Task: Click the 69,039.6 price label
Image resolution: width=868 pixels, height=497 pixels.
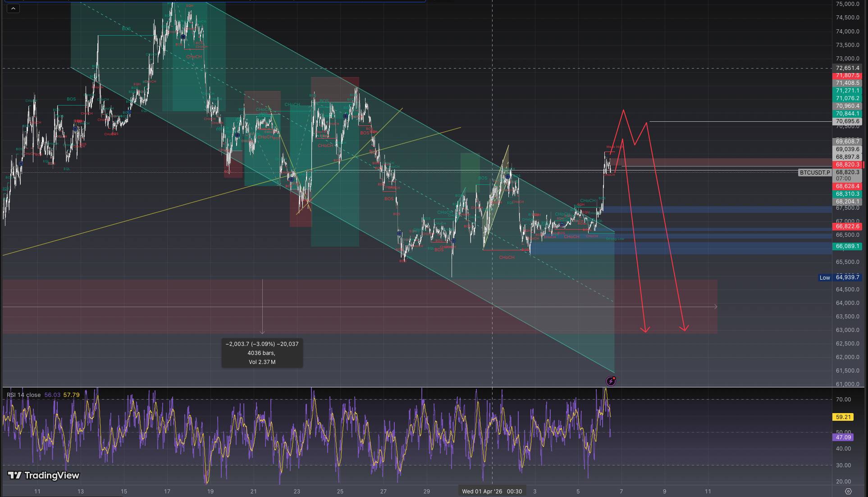Action: tap(847, 149)
